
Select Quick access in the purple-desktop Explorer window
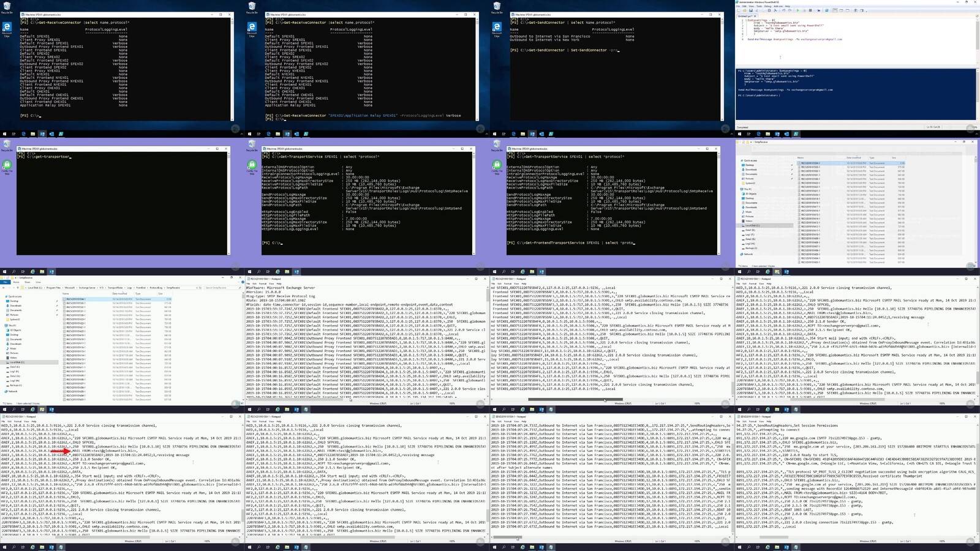pos(750,160)
